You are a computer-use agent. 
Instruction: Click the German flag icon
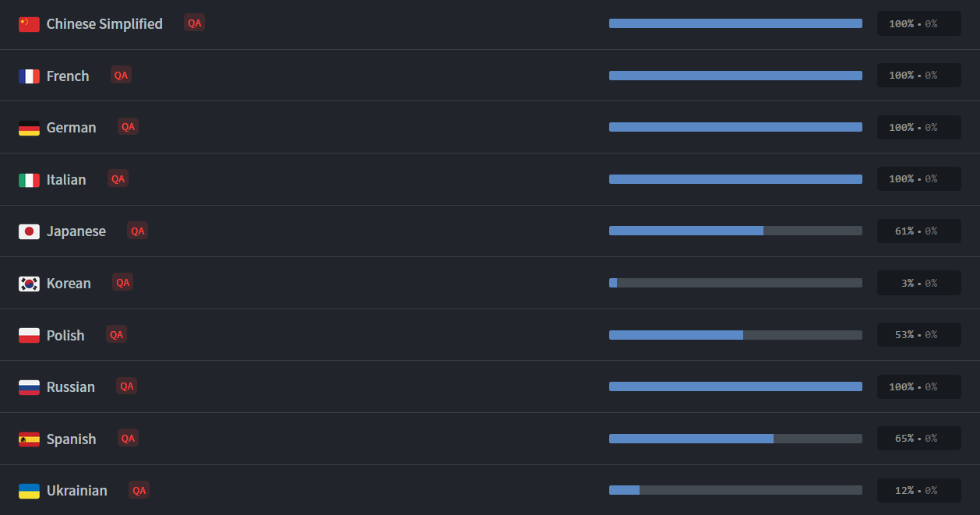pyautogui.click(x=29, y=128)
